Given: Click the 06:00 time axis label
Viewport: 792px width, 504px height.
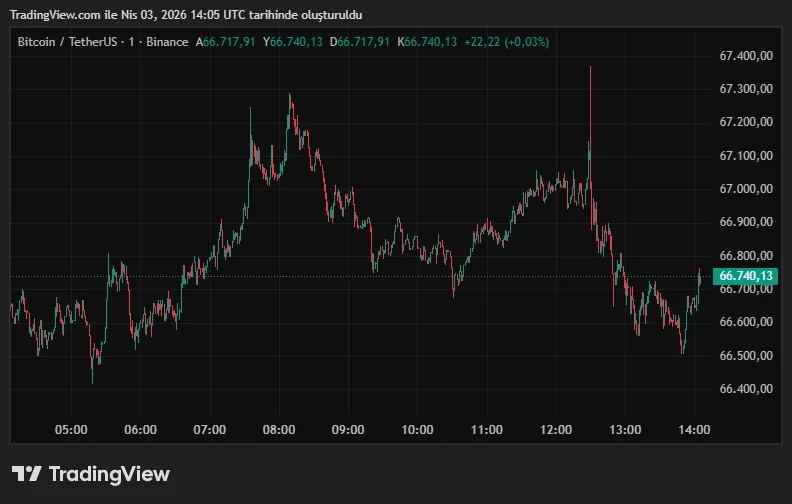Looking at the screenshot, I should click(x=140, y=430).
